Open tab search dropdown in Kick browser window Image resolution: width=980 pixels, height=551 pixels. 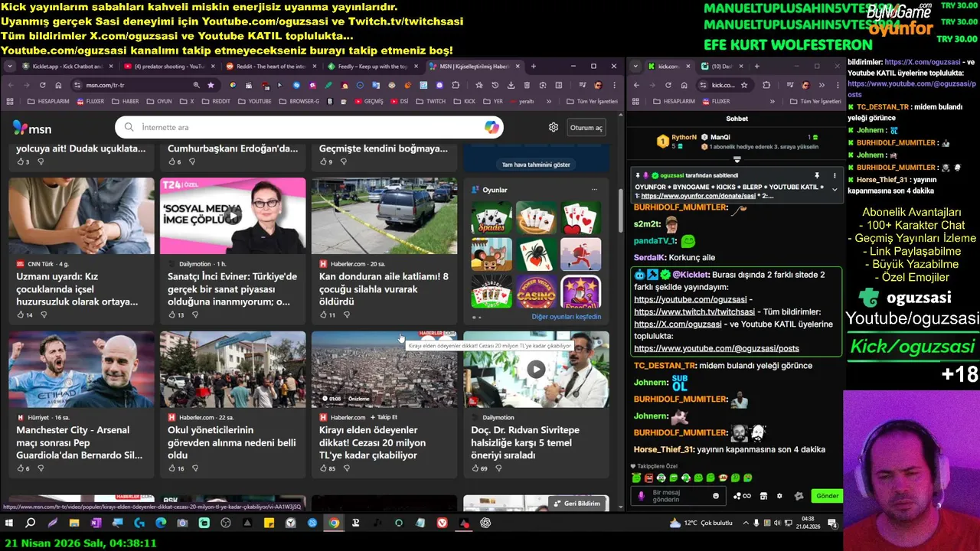click(635, 67)
